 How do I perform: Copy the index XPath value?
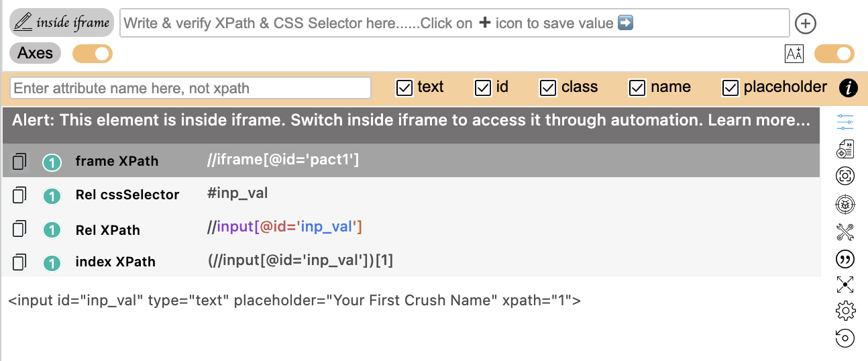click(19, 262)
